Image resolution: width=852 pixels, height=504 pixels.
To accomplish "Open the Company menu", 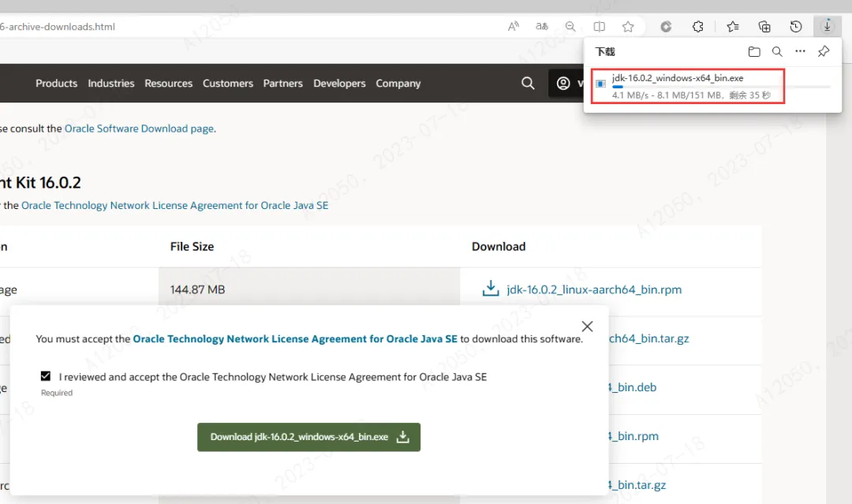I will coord(398,83).
